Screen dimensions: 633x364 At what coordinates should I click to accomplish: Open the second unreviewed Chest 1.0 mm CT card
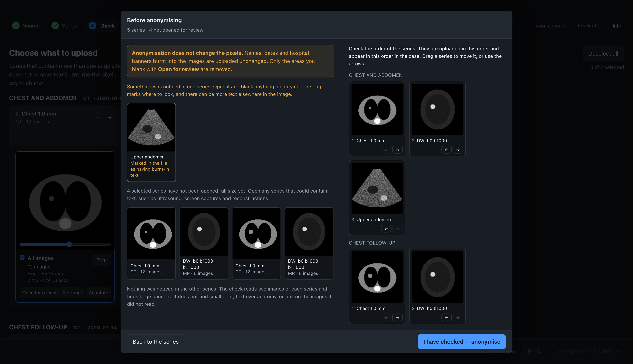[256, 243]
